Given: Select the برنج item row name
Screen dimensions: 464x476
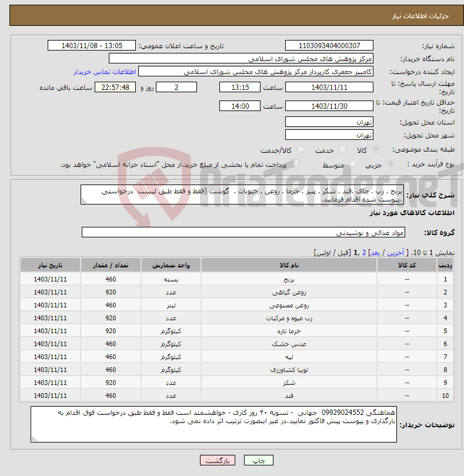Looking at the screenshot, I should click(x=289, y=279).
